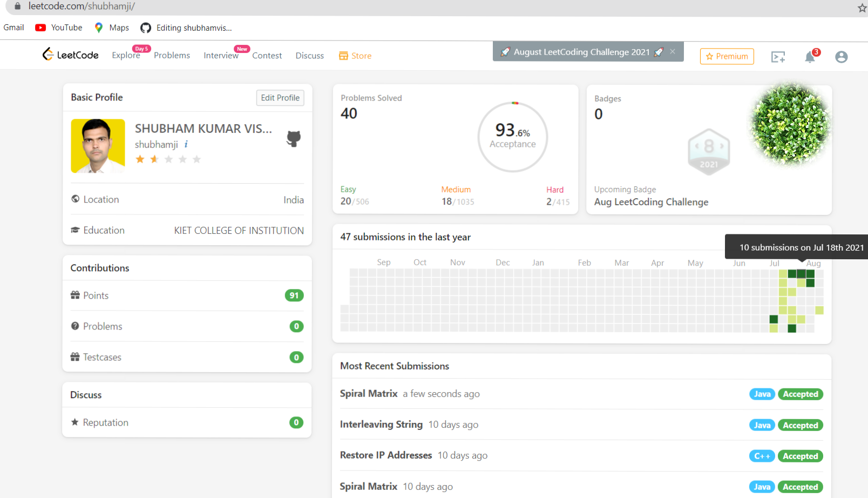Viewport: 868px width, 498px height.
Task: Close the August LeetCoding Challenge banner
Action: click(x=673, y=51)
